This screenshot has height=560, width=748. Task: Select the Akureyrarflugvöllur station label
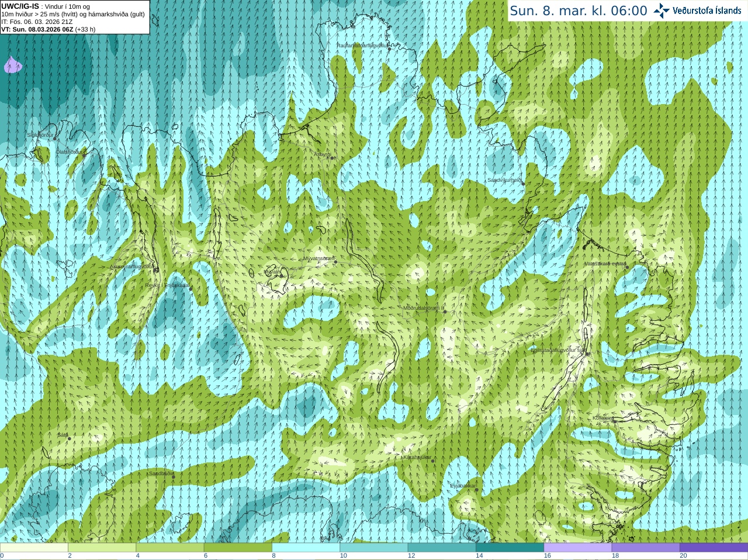(x=131, y=266)
